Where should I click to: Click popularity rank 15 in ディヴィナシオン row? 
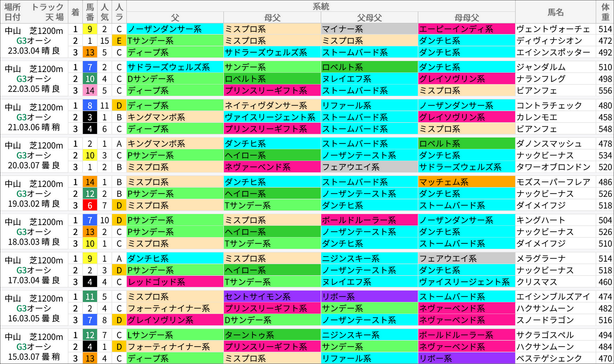tap(104, 41)
